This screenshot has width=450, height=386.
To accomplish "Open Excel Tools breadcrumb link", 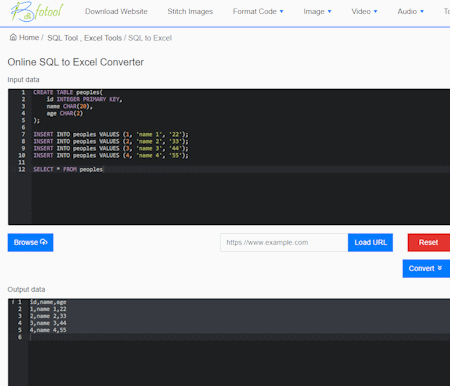I will (103, 38).
